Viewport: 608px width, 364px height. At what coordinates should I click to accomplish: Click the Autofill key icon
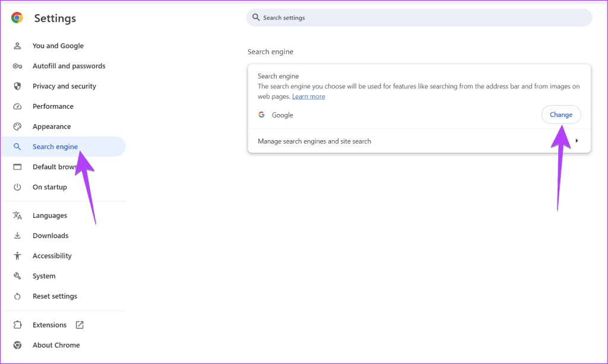click(x=17, y=66)
